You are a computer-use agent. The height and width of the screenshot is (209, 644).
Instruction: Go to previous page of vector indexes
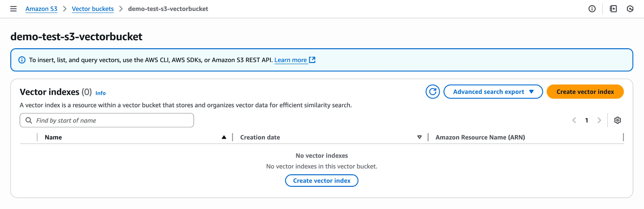click(574, 120)
